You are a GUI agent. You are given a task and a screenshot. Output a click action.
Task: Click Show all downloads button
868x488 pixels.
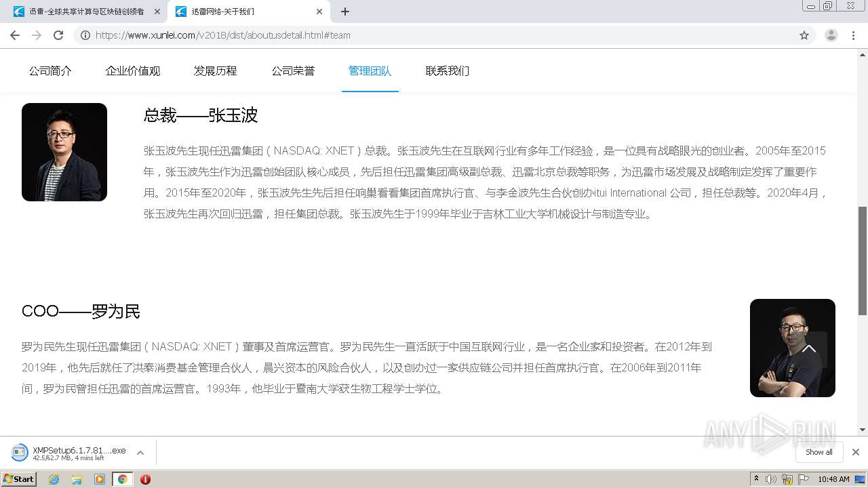(x=819, y=452)
